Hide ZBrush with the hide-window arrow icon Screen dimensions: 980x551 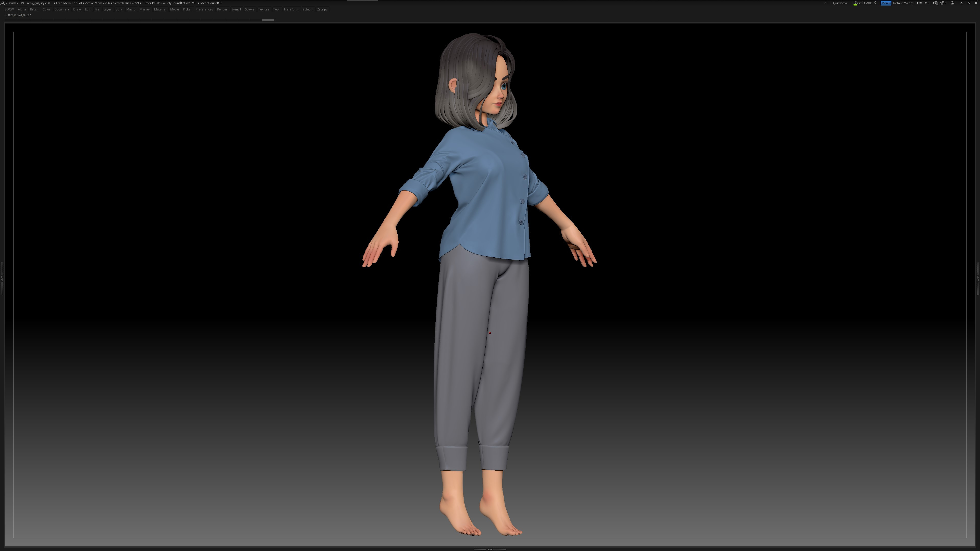[x=962, y=3]
